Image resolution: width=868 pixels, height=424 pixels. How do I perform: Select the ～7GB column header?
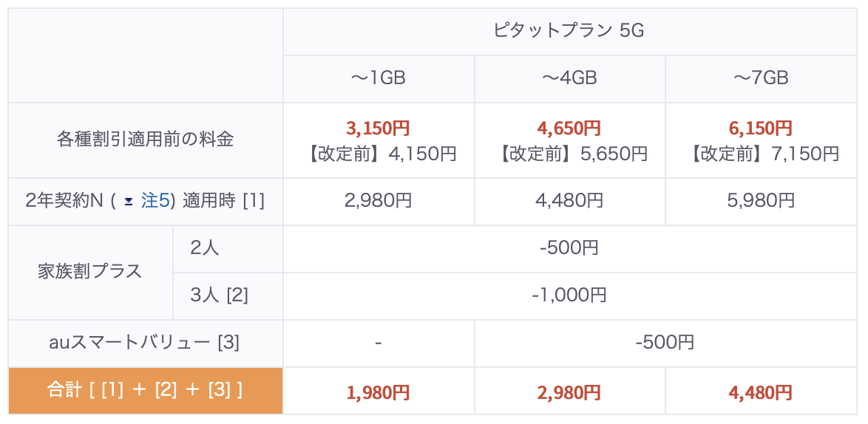point(761,78)
